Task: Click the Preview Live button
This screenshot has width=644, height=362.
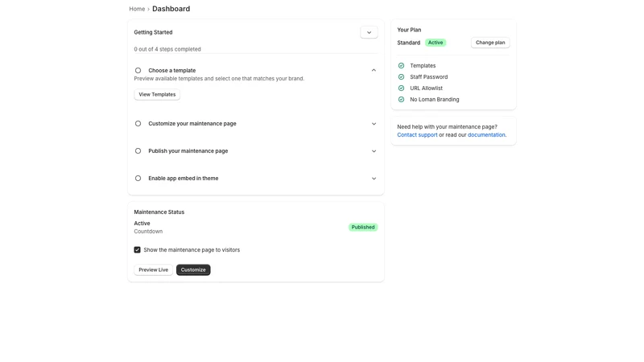Action: coord(153,269)
